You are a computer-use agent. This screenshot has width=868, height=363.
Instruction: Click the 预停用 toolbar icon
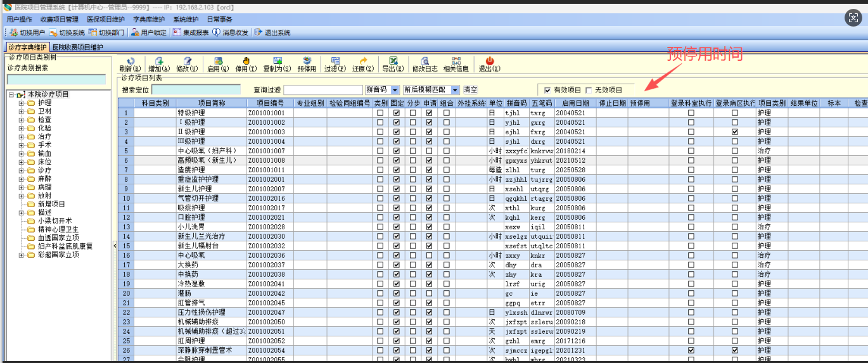[307, 61]
